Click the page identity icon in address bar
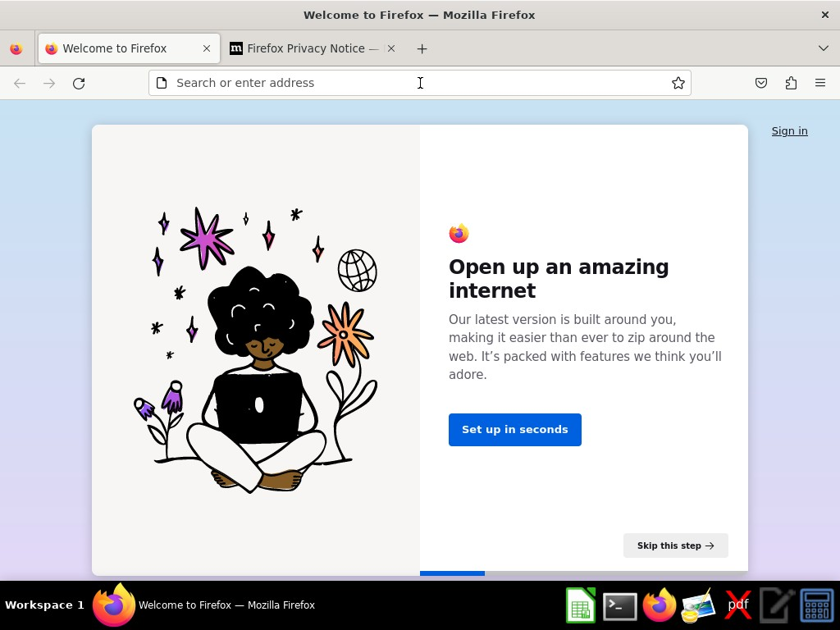 pyautogui.click(x=162, y=83)
